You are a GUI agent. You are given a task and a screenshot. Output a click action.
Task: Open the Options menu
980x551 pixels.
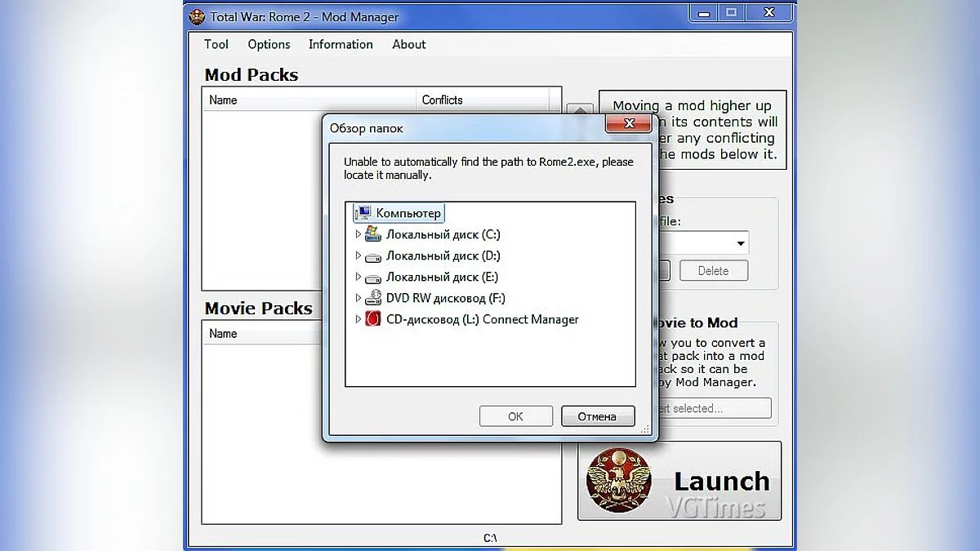click(x=269, y=44)
